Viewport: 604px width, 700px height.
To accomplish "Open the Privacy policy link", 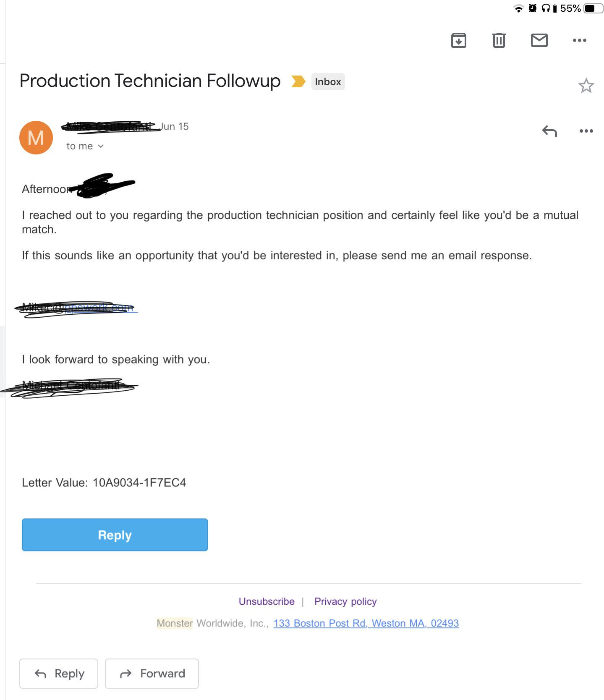I will click(x=345, y=601).
